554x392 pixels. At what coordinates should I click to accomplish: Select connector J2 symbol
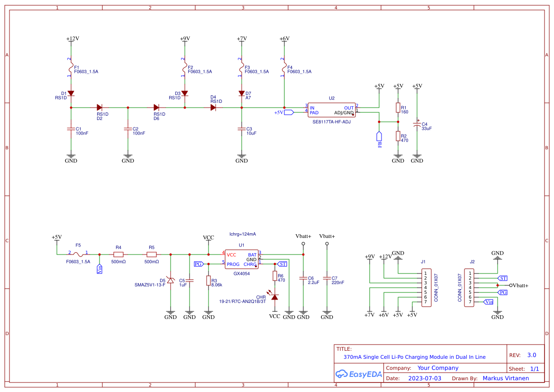coord(468,288)
